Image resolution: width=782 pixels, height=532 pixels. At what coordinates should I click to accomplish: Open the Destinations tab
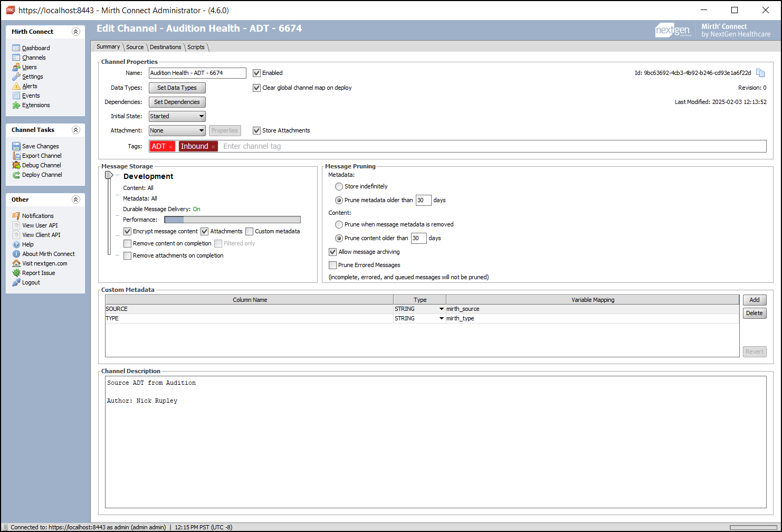(166, 47)
